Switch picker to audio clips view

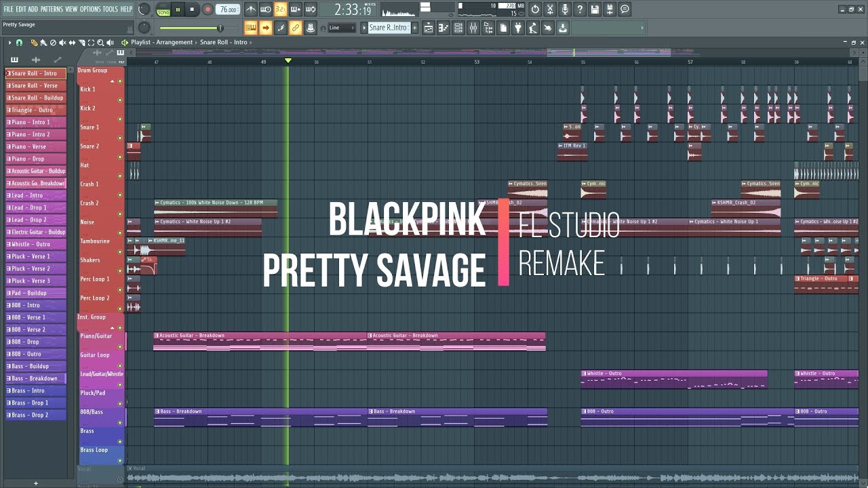[x=35, y=60]
